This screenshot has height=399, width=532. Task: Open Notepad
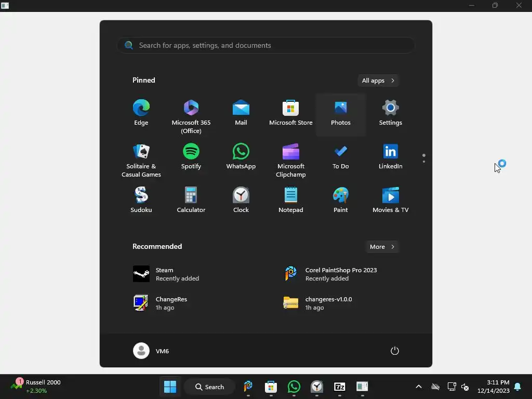click(x=291, y=201)
